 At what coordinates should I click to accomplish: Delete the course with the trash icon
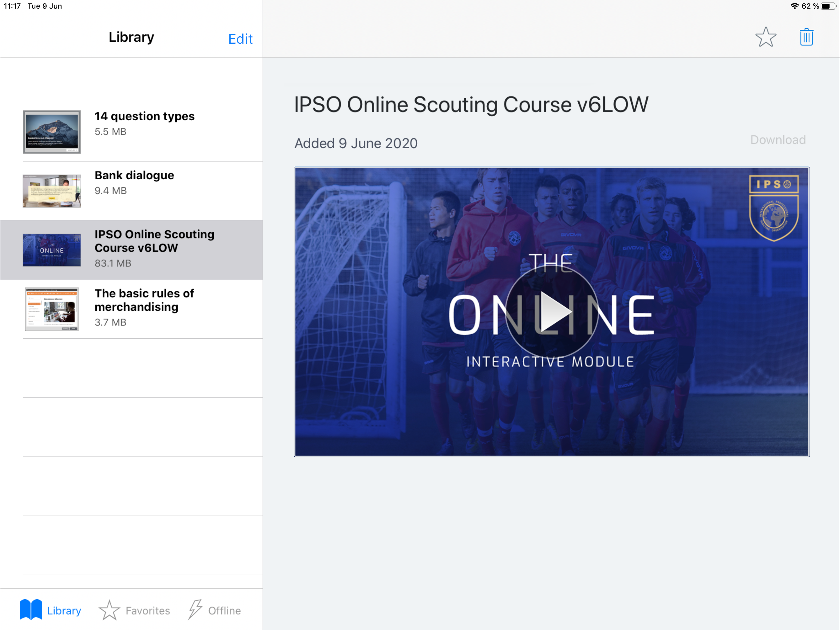[806, 37]
